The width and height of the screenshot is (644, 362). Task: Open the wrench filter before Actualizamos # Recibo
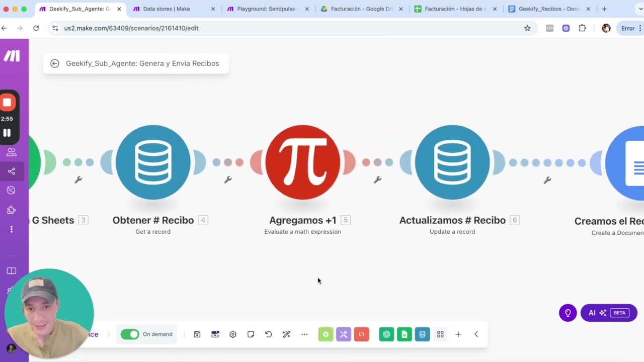click(377, 179)
